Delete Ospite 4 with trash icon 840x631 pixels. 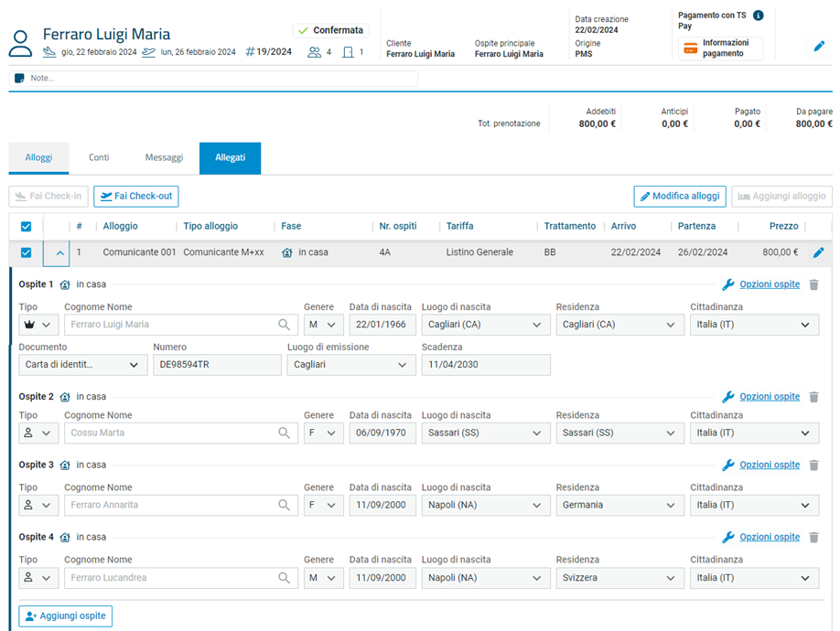(813, 538)
